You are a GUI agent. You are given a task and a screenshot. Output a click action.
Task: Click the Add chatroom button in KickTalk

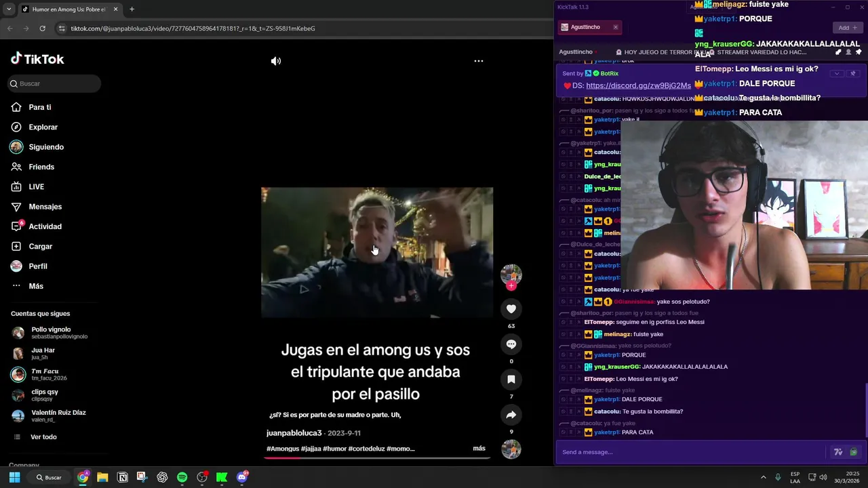(848, 28)
